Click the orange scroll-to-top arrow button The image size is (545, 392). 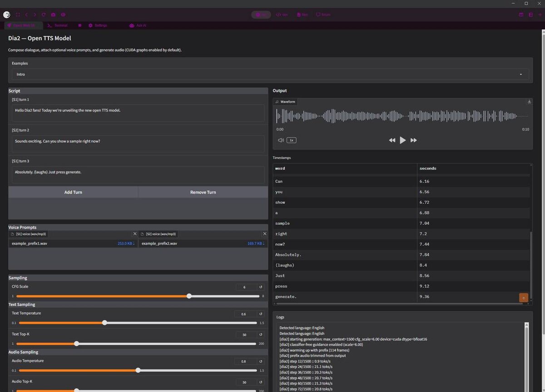pyautogui.click(x=523, y=298)
